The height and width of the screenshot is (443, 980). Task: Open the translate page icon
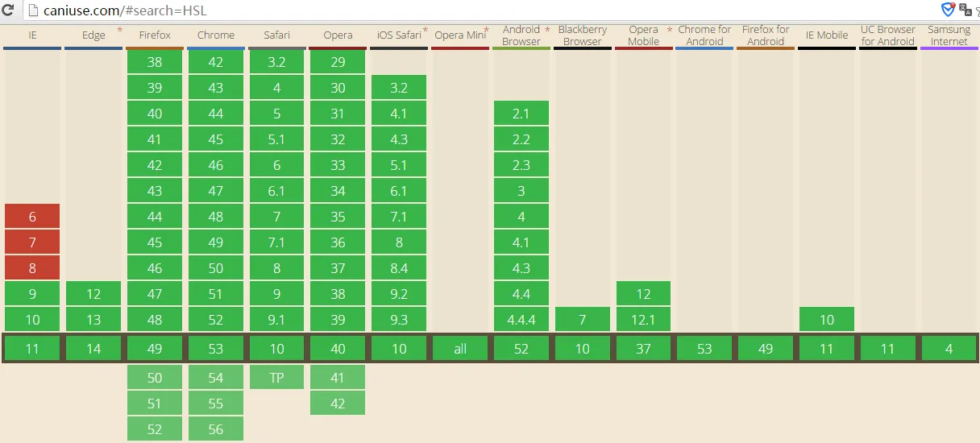coord(965,10)
